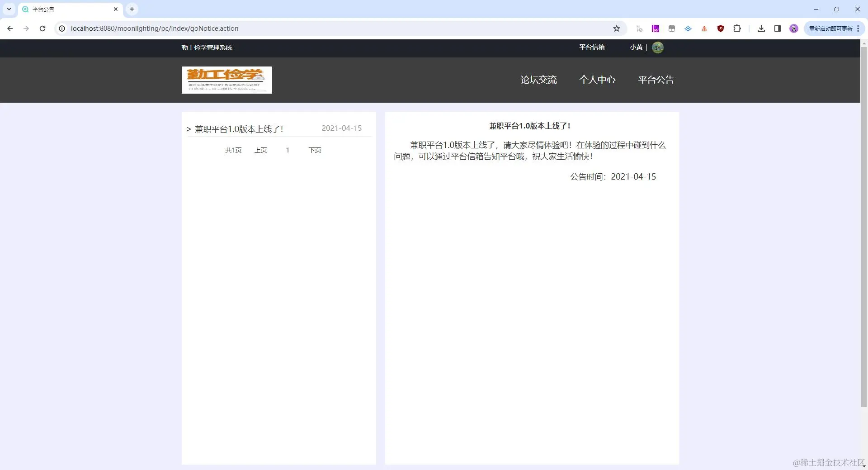Click the gray storefront extension icon
This screenshot has height=470, width=868.
[x=672, y=28]
